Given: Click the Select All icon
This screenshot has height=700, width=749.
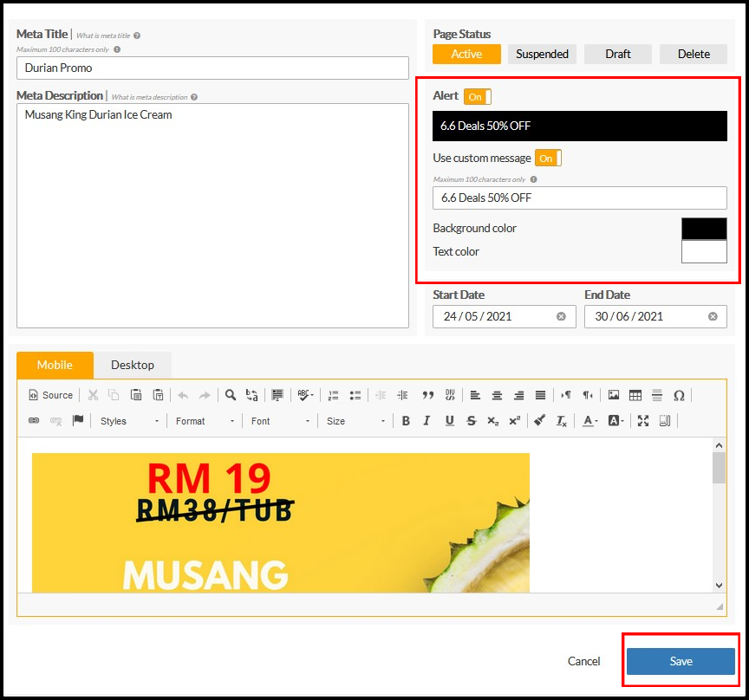Looking at the screenshot, I should 277,395.
